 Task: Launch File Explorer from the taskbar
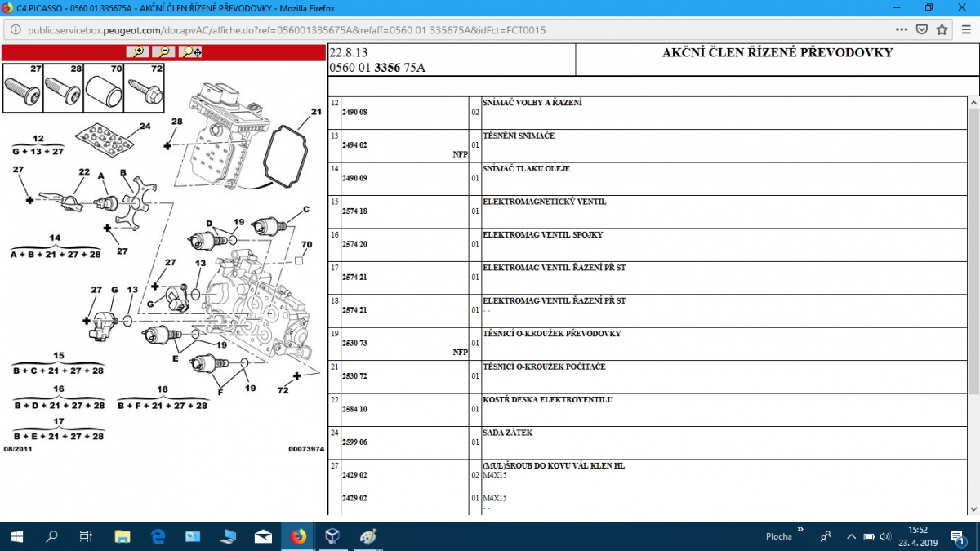tap(122, 536)
